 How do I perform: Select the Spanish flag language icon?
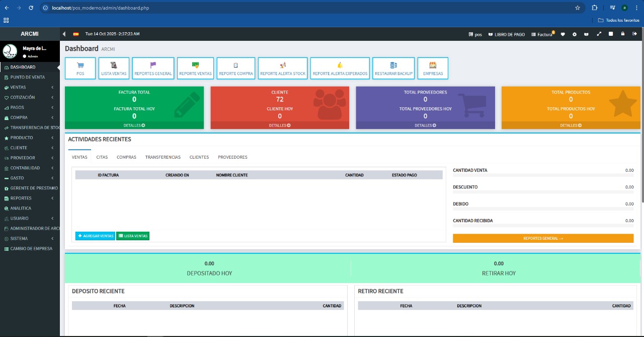click(76, 34)
